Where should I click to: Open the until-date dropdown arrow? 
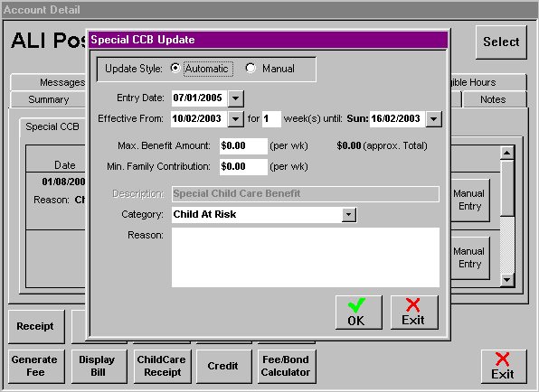pyautogui.click(x=434, y=119)
